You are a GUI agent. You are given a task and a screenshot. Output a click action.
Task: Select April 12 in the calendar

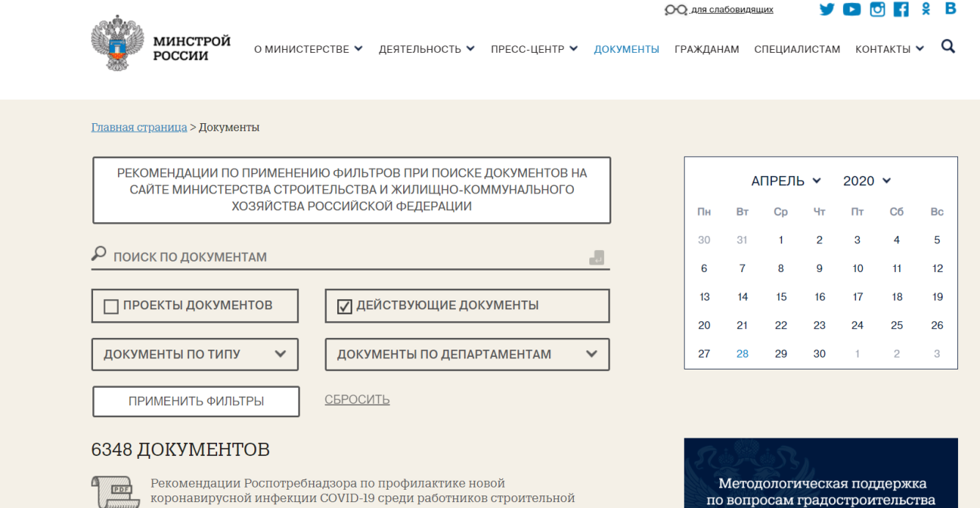click(937, 268)
